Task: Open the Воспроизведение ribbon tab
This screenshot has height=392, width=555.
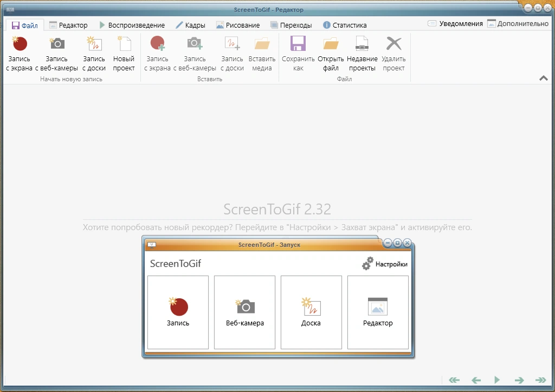Action: click(x=132, y=25)
